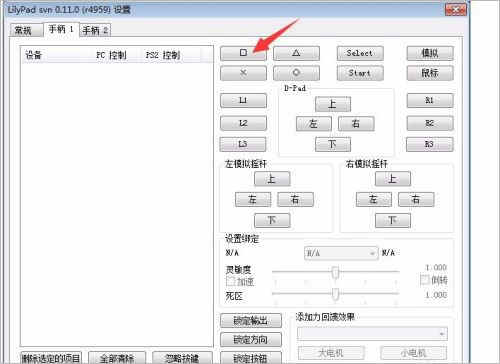The image size is (500, 364).
Task: Switch to the 常规 tab
Action: 26,30
